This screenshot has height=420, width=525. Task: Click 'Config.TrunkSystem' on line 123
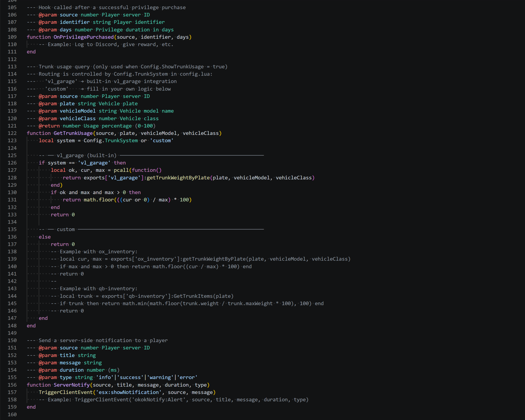pyautogui.click(x=111, y=141)
